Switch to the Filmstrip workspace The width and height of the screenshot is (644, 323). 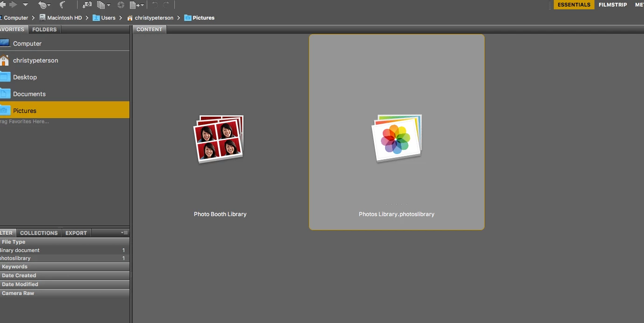coord(613,5)
